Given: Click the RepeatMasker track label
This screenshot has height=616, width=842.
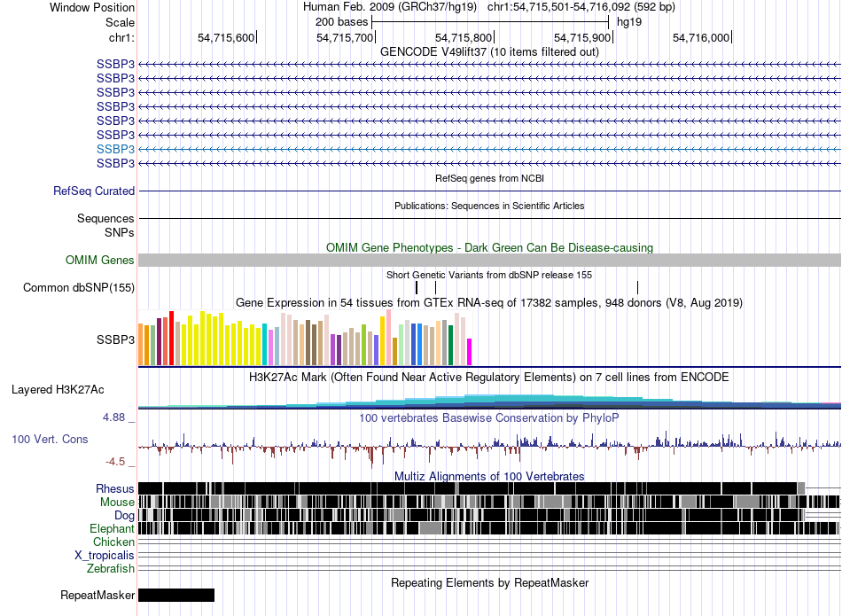Looking at the screenshot, I should (x=97, y=595).
